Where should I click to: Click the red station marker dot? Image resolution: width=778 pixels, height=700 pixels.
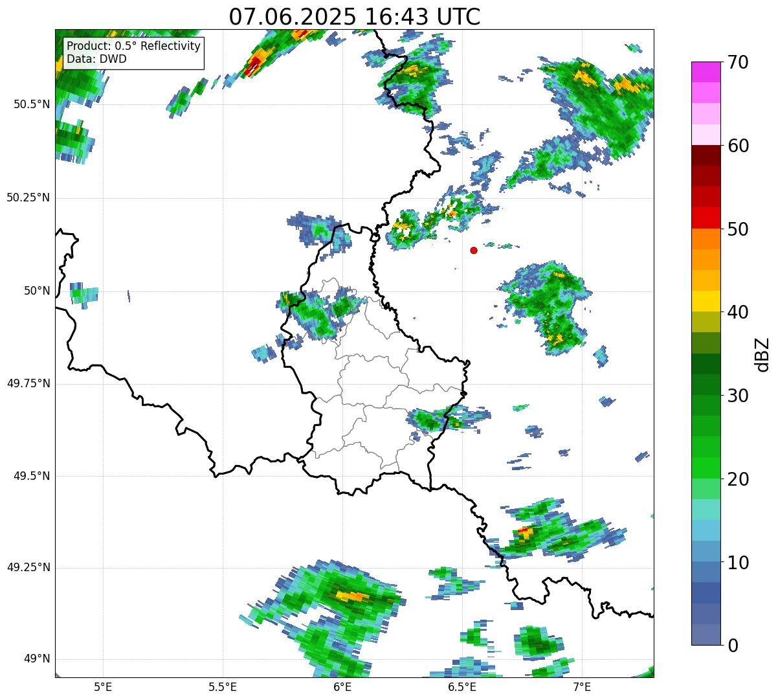[474, 250]
